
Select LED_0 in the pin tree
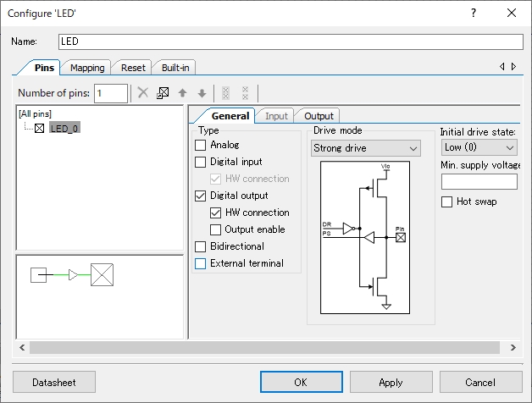pos(64,129)
